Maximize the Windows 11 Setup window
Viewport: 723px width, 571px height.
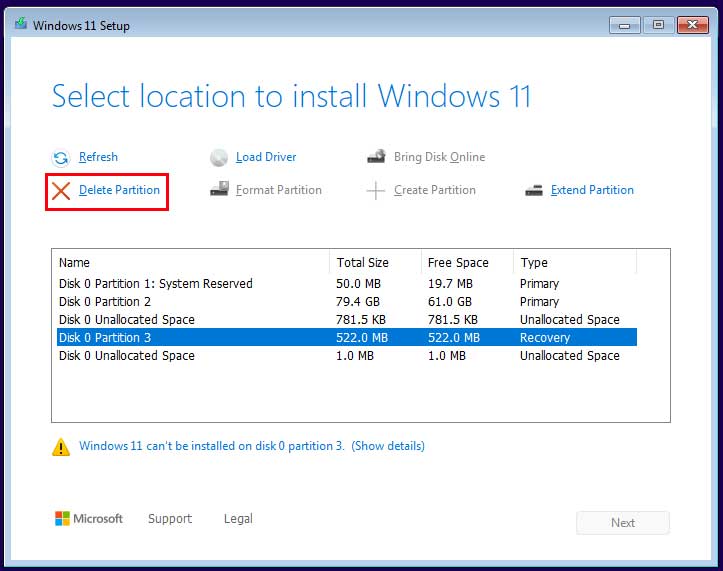click(659, 25)
